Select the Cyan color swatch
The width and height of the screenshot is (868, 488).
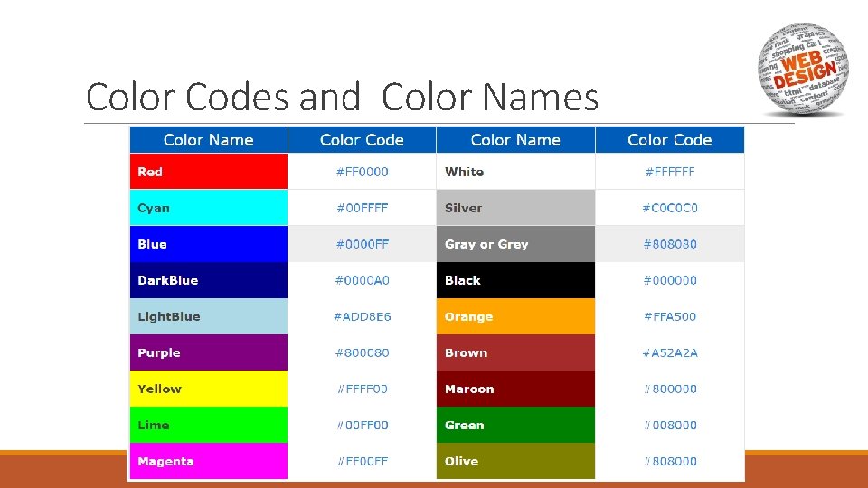(x=209, y=208)
